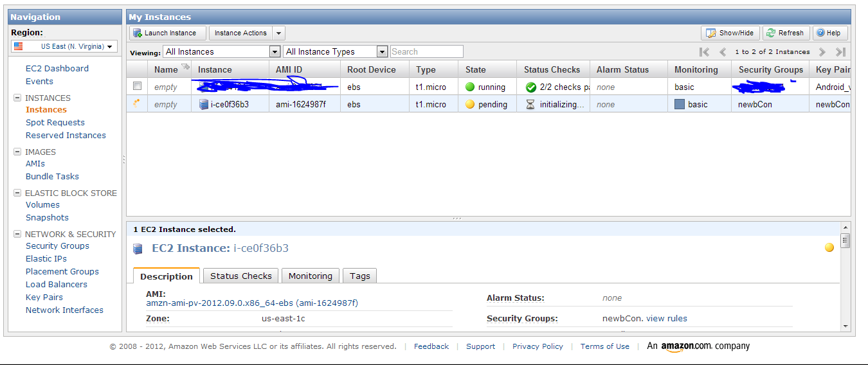This screenshot has width=868, height=365.
Task: Collapse the NETWORK & SECURITY section
Action: pyautogui.click(x=17, y=234)
